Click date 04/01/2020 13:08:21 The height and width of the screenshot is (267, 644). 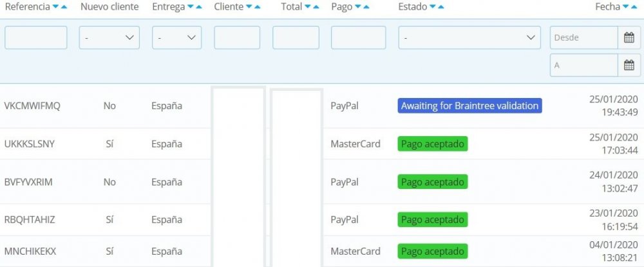tap(614, 251)
